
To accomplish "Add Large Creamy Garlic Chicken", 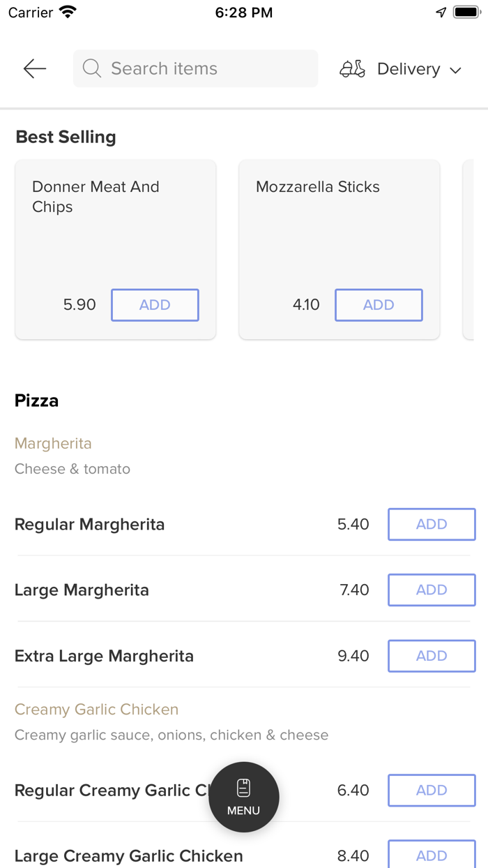I will pos(431,855).
